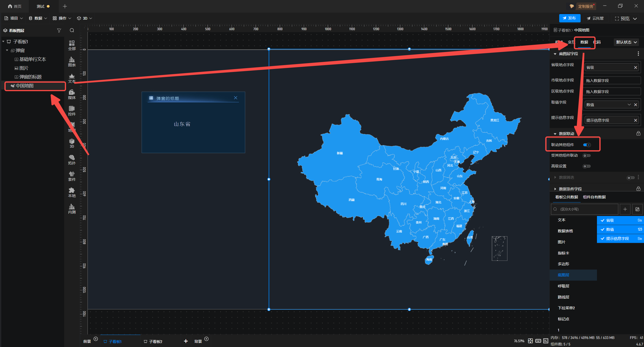The image size is (644, 347).
Task: Open the 控件 controls category
Action: click(72, 111)
